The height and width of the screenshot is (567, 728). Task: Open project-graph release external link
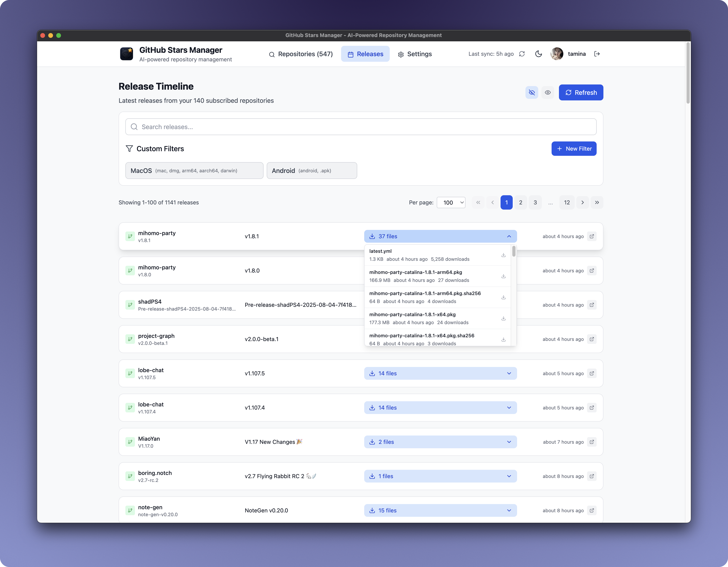592,339
